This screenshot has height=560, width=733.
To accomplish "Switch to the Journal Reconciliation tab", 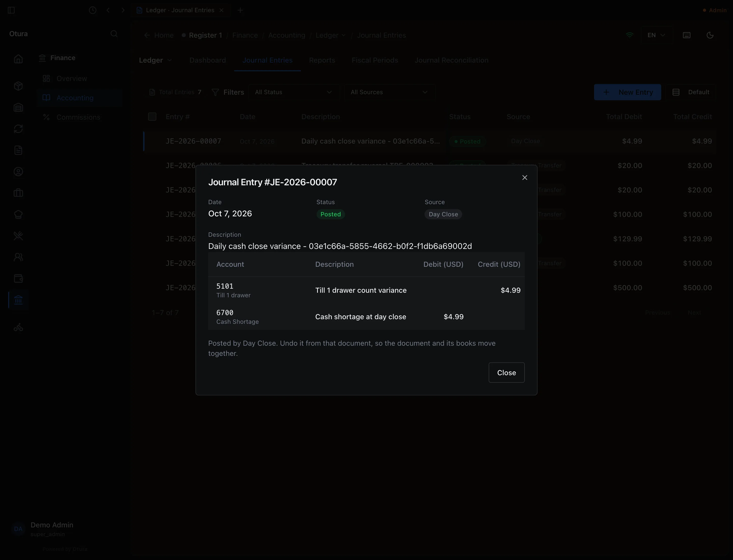I will pyautogui.click(x=451, y=60).
